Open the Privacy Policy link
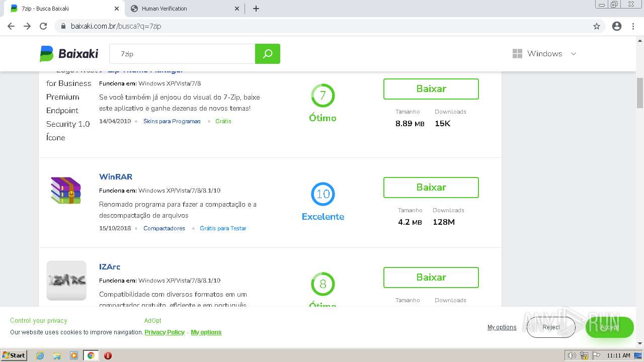 point(165,332)
